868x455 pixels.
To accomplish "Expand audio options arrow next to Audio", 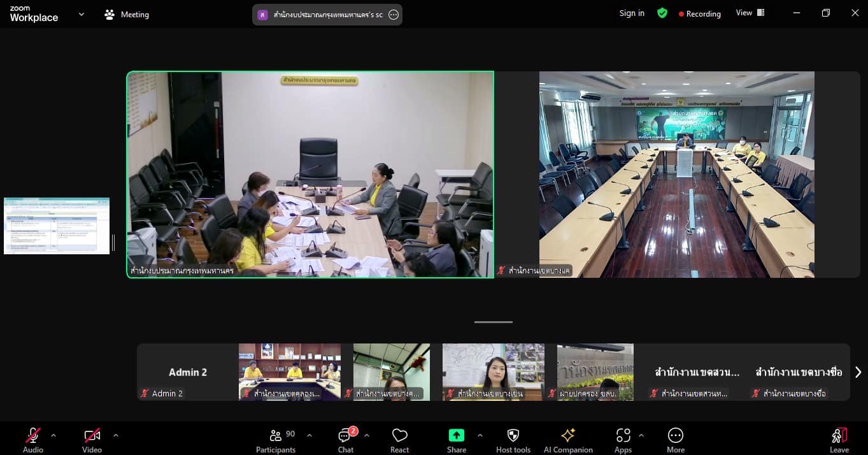I will (53, 435).
